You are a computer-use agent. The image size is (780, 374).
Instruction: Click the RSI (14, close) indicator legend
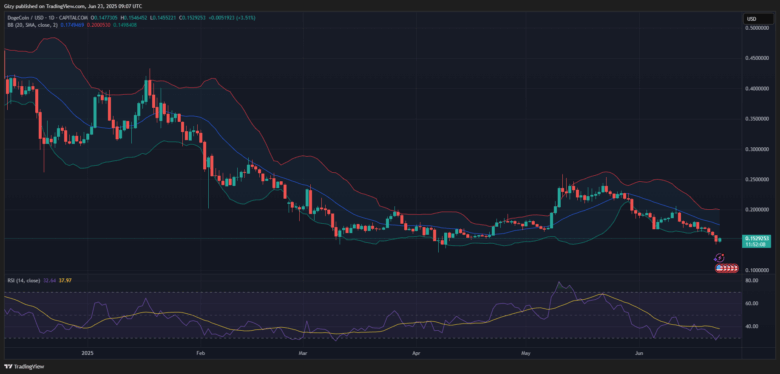tap(23, 280)
